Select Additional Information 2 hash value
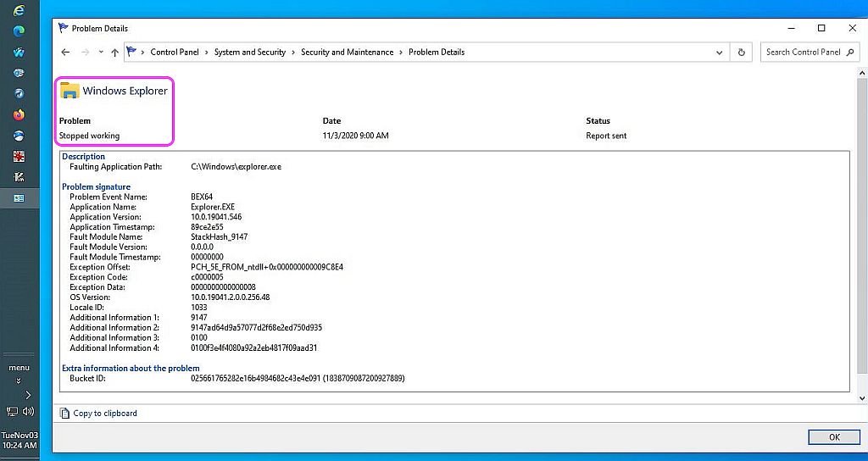 coord(256,328)
